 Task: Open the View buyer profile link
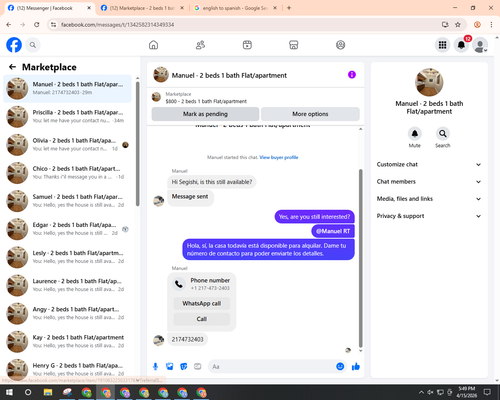pos(279,157)
